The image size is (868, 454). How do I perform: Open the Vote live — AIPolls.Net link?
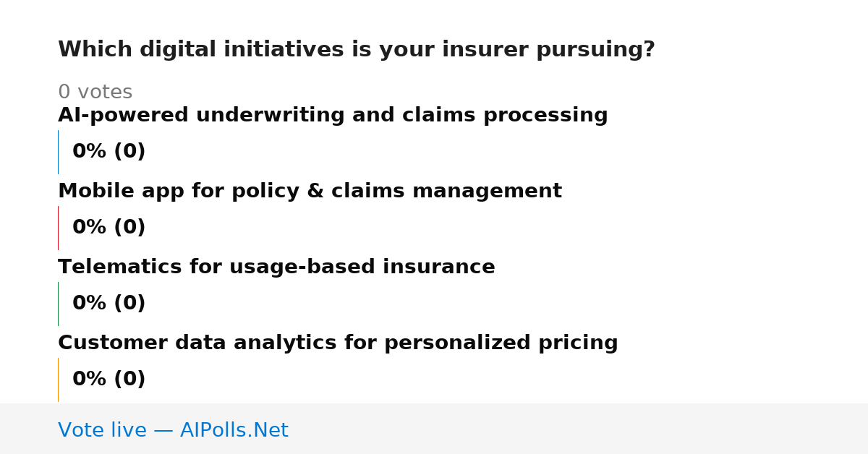(x=173, y=430)
